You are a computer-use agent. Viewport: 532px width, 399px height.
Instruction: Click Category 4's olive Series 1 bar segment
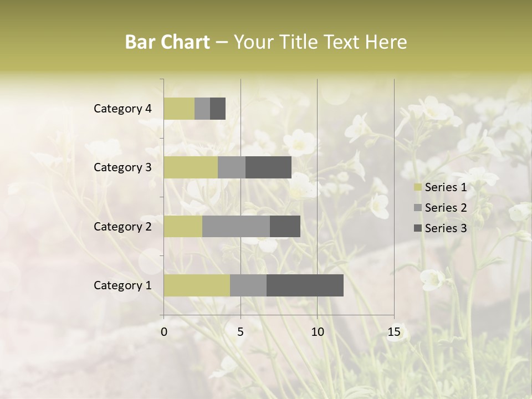[x=179, y=109]
